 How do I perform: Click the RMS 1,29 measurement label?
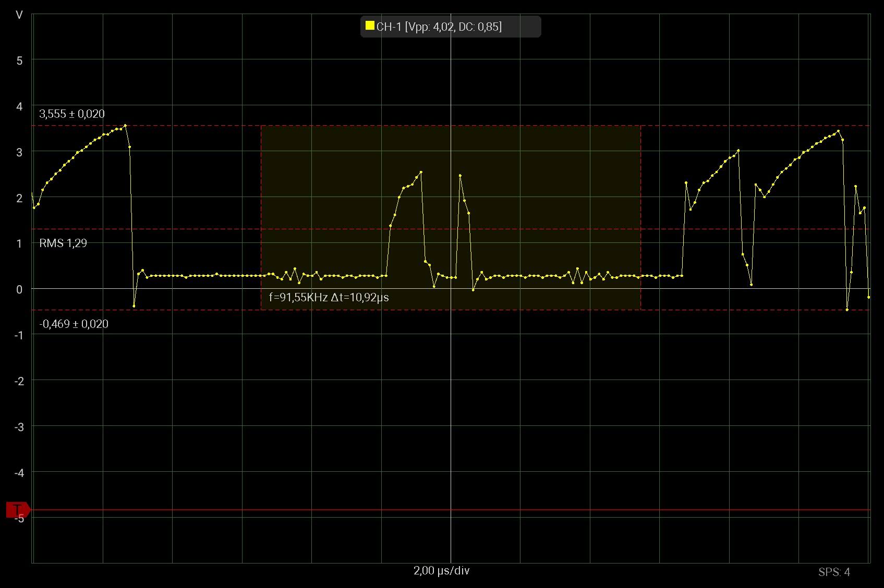[x=63, y=243]
